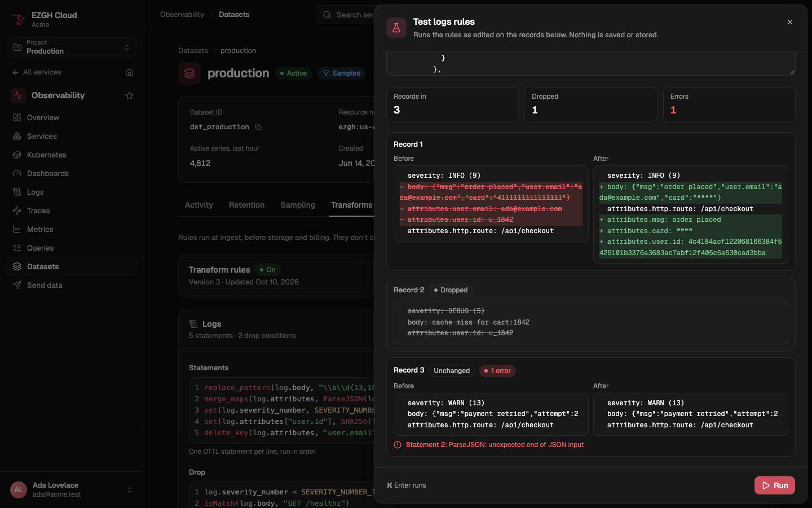Copy the dst_production dataset ID
The image size is (812, 508).
click(258, 127)
